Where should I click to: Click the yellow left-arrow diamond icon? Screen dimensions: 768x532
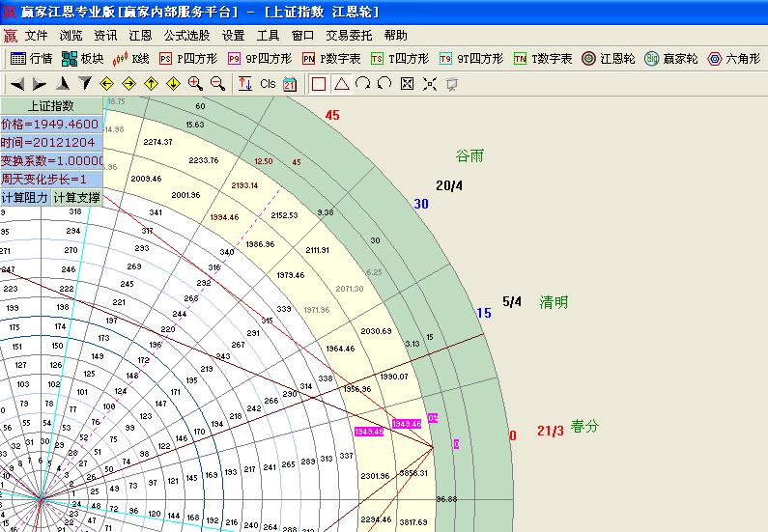point(107,84)
